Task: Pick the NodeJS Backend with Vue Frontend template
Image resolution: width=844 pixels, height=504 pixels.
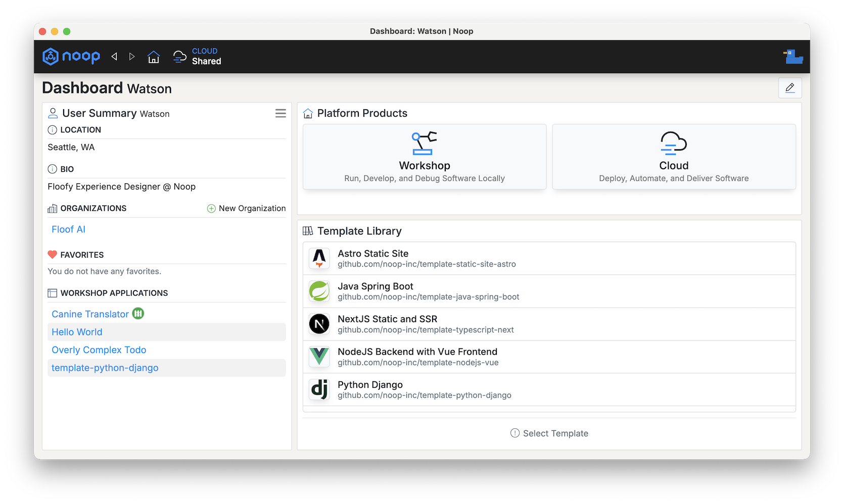Action: (x=417, y=357)
